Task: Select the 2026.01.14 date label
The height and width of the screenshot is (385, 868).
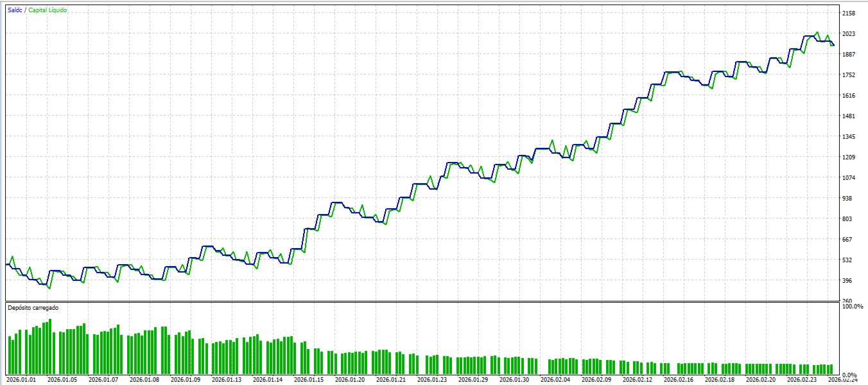Action: click(268, 380)
